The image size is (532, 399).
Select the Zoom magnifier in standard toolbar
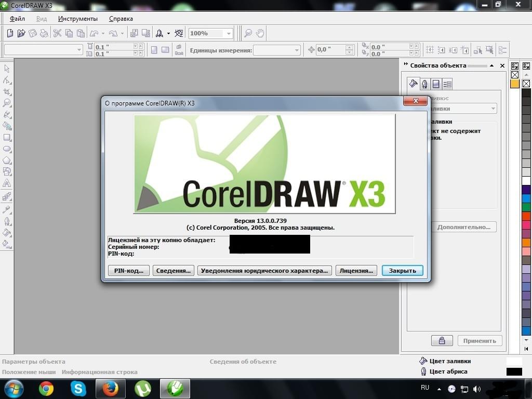(248, 33)
